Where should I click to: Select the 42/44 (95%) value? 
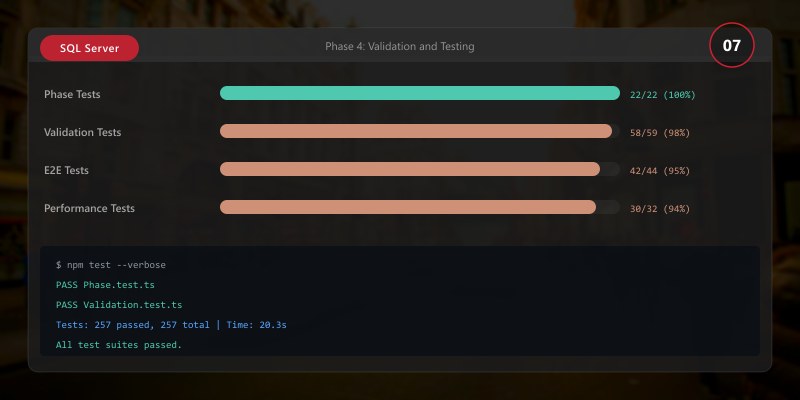pyautogui.click(x=660, y=171)
